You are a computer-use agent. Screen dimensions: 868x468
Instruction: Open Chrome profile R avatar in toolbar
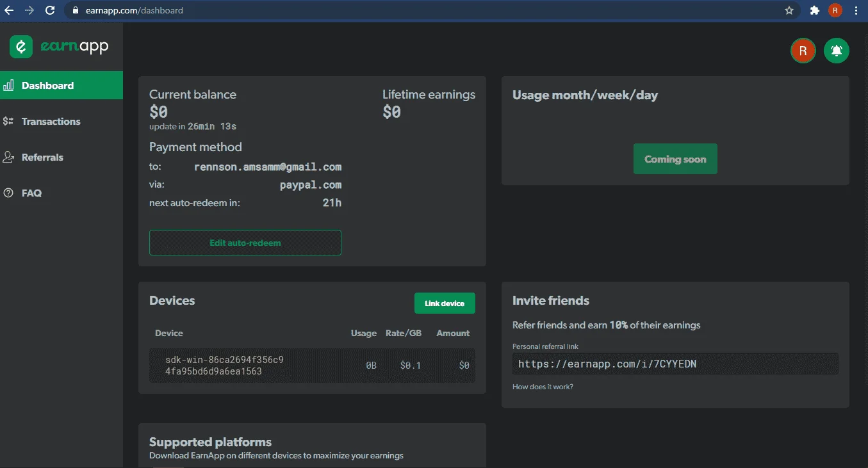tap(835, 10)
